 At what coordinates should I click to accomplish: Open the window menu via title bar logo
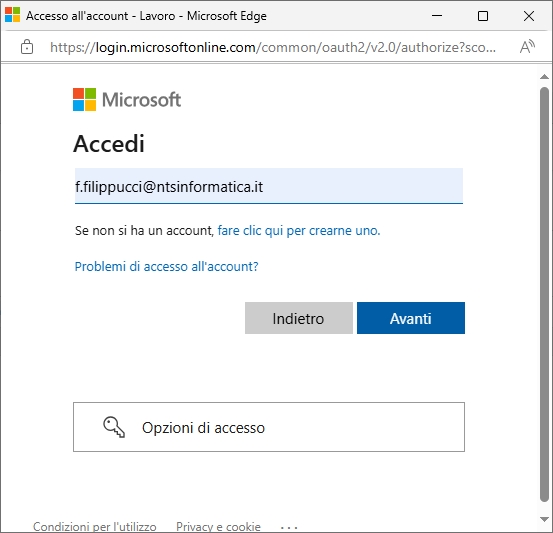12,16
